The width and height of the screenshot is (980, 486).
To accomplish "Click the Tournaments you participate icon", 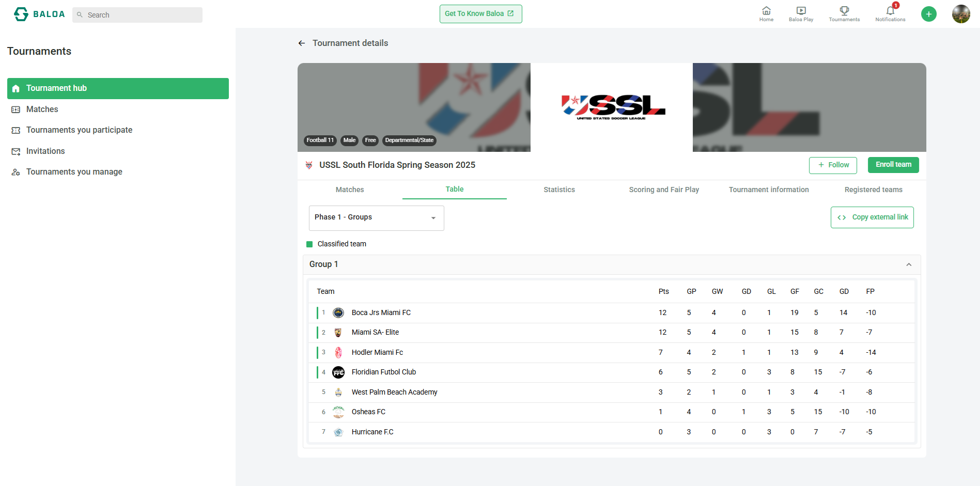I will [16, 130].
